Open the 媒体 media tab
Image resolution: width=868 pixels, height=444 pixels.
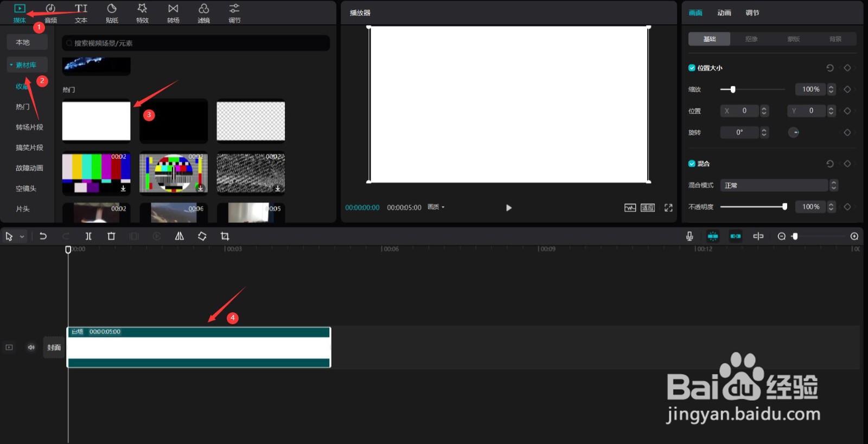(20, 13)
